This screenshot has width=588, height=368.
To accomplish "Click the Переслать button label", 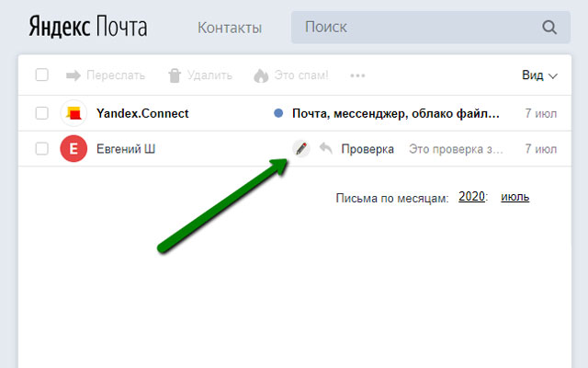I will pyautogui.click(x=116, y=75).
